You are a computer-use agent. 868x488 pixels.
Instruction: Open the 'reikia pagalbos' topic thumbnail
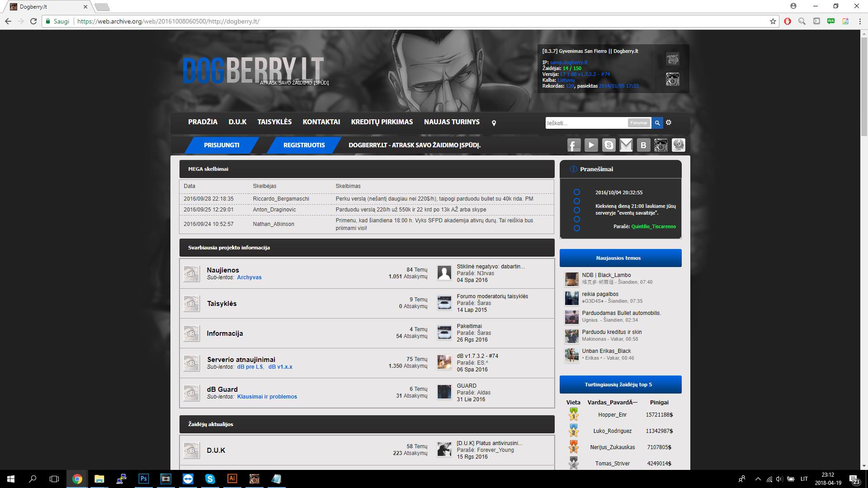[x=571, y=298]
